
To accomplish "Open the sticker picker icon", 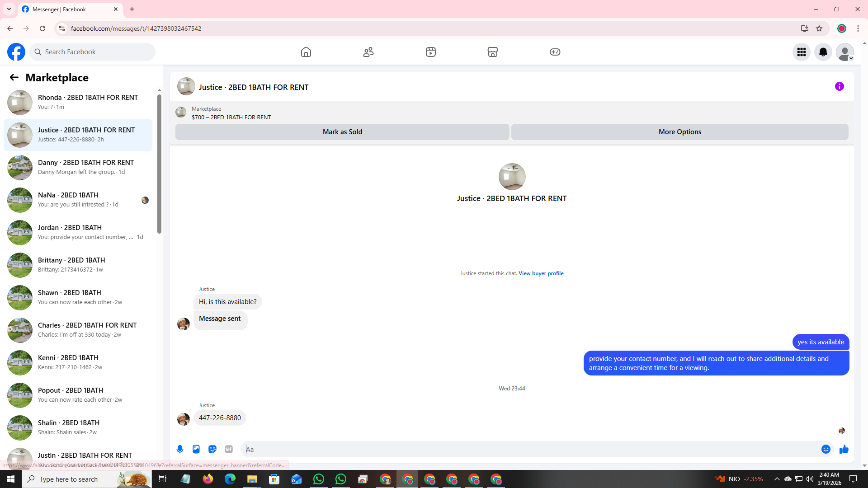I will click(x=212, y=449).
